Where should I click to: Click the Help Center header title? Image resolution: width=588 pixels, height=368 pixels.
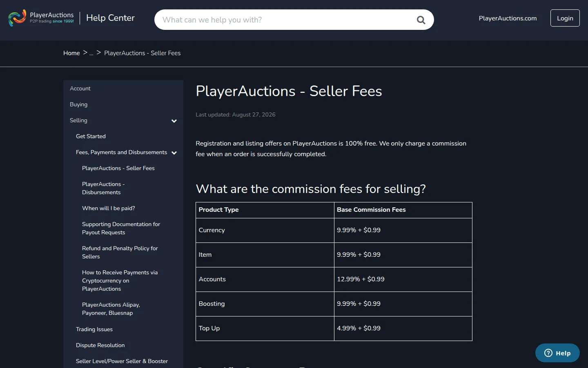pos(110,18)
